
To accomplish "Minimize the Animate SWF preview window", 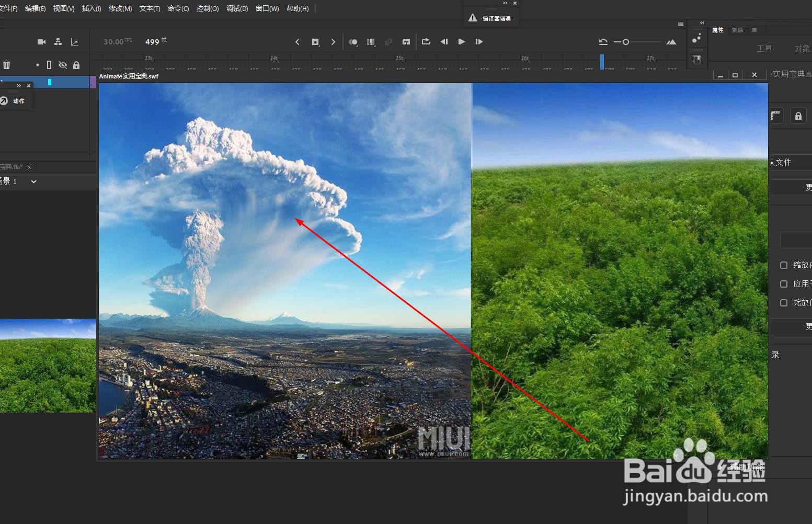I will point(720,75).
